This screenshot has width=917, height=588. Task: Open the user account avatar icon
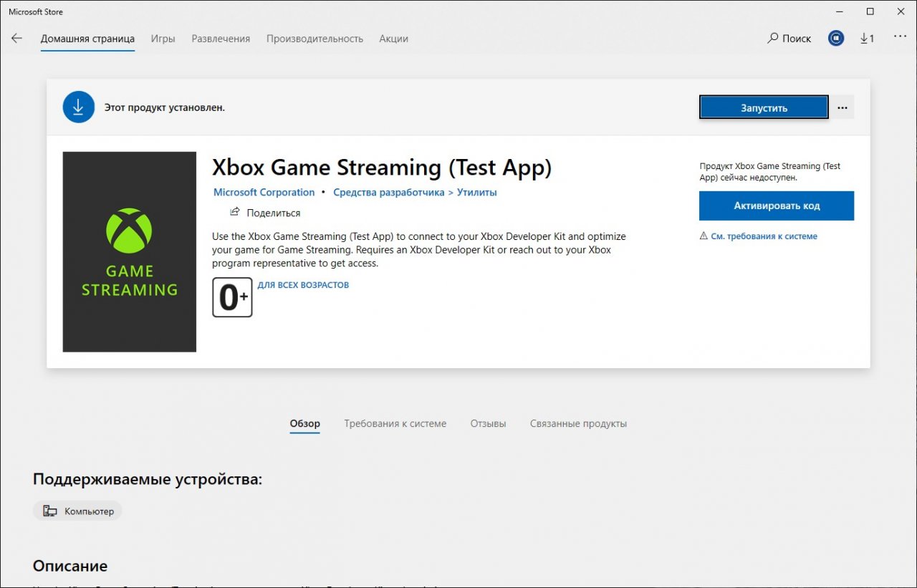click(x=836, y=39)
